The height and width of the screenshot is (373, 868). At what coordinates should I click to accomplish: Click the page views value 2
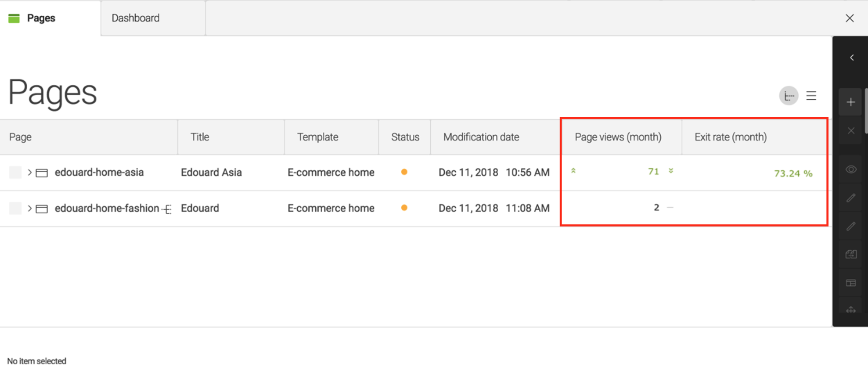(657, 207)
